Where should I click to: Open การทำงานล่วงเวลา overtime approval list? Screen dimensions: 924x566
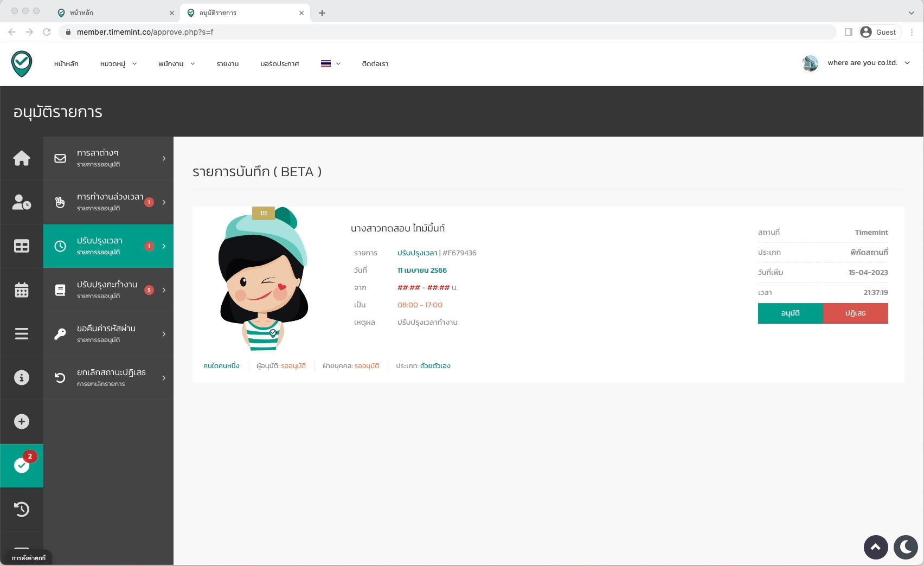pos(108,202)
